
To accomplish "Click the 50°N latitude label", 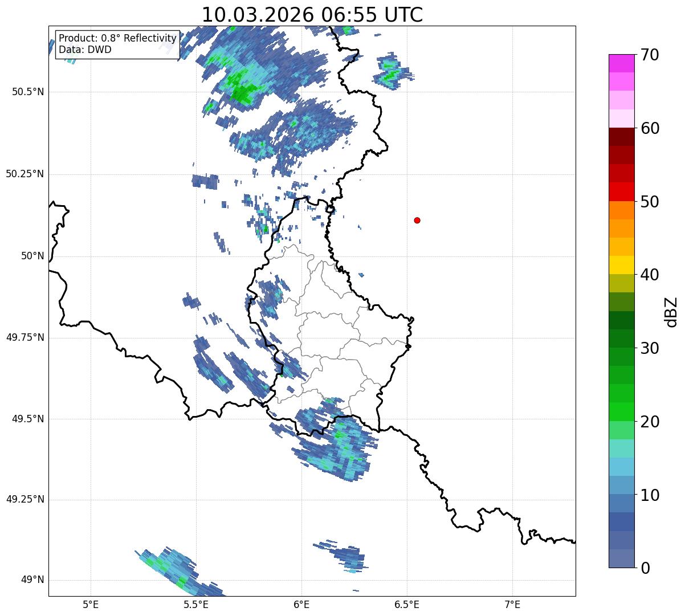I will click(33, 256).
